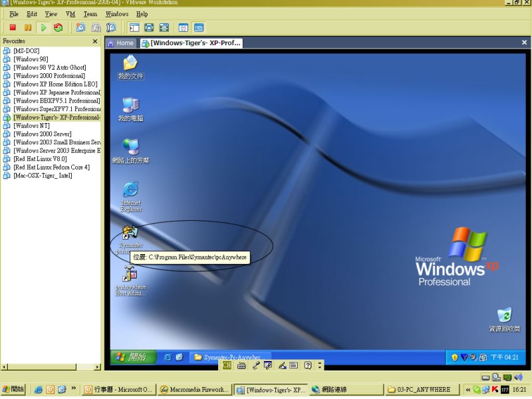The height and width of the screenshot is (399, 532).
Task: Revert to snapshot using the toolbar icon
Action: tap(96, 27)
